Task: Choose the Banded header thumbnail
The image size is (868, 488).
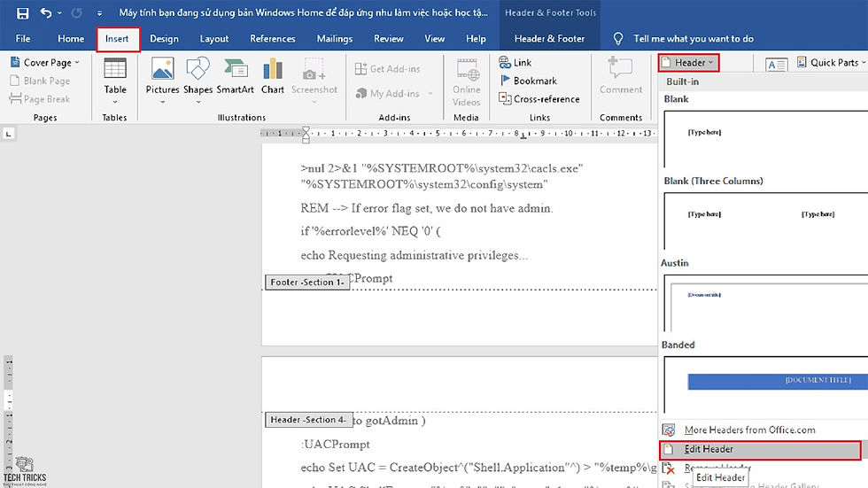Action: click(765, 384)
